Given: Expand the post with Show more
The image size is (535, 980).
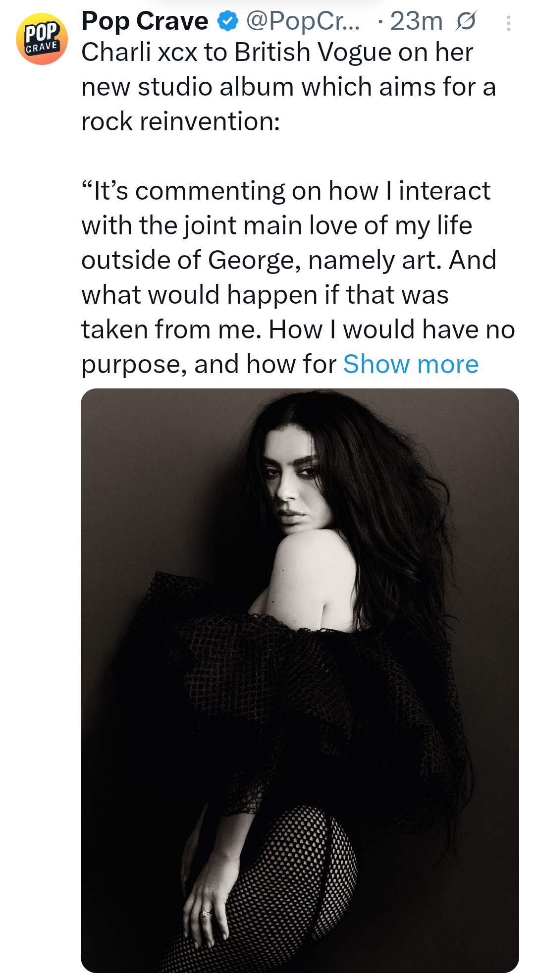Looking at the screenshot, I should click(x=411, y=364).
